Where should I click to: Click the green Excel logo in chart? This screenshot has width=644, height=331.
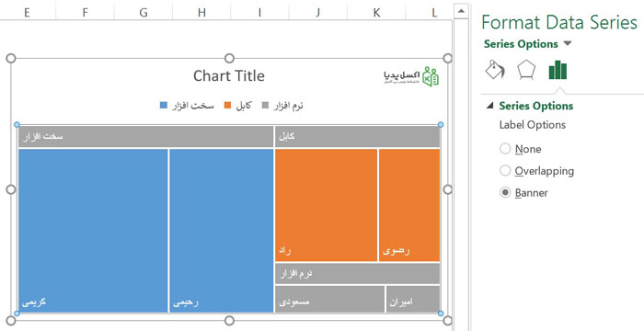click(431, 76)
